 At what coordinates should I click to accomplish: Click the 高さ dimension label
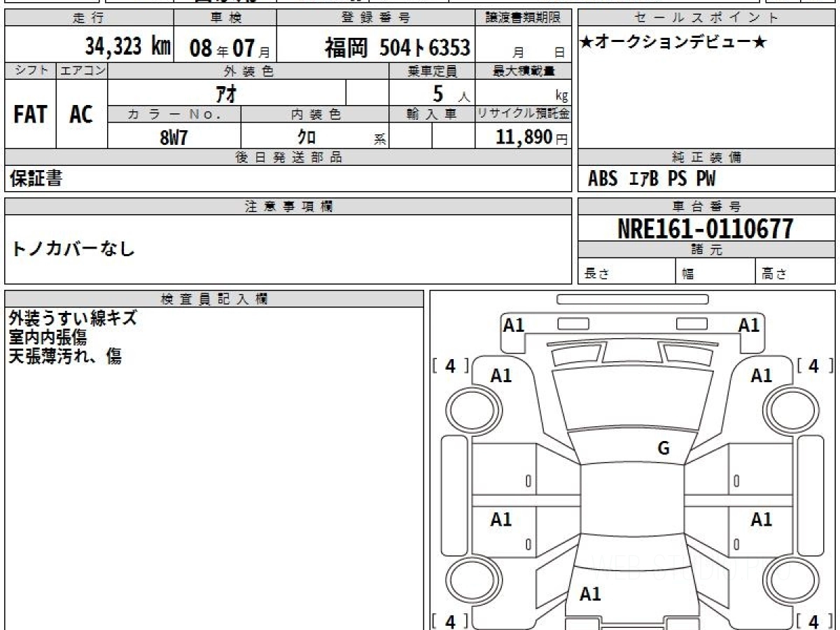(774, 274)
